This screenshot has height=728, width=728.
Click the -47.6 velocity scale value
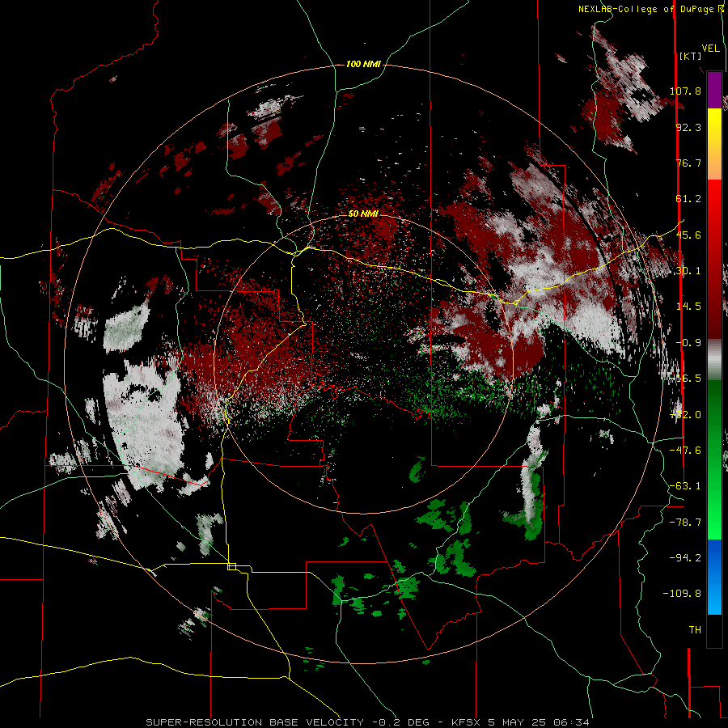click(x=685, y=451)
